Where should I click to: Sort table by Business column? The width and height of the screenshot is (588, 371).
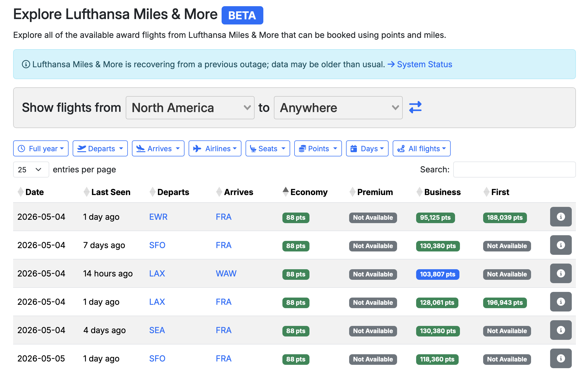[439, 192]
